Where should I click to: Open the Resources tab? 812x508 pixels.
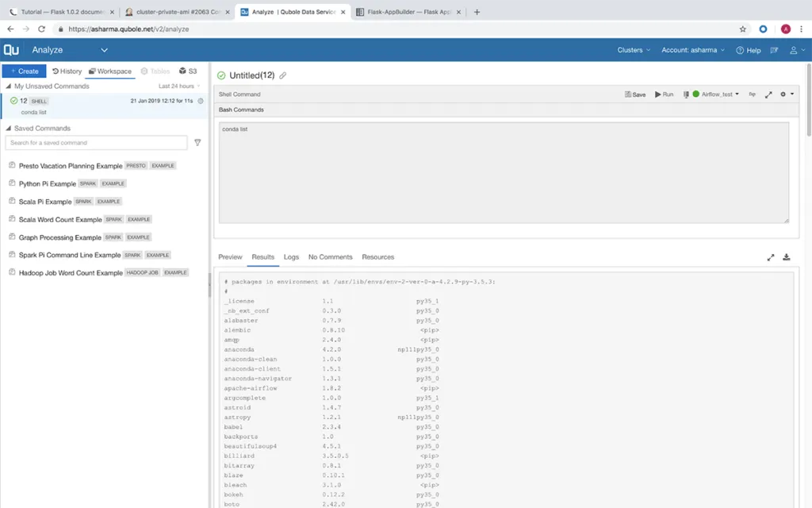(x=378, y=257)
